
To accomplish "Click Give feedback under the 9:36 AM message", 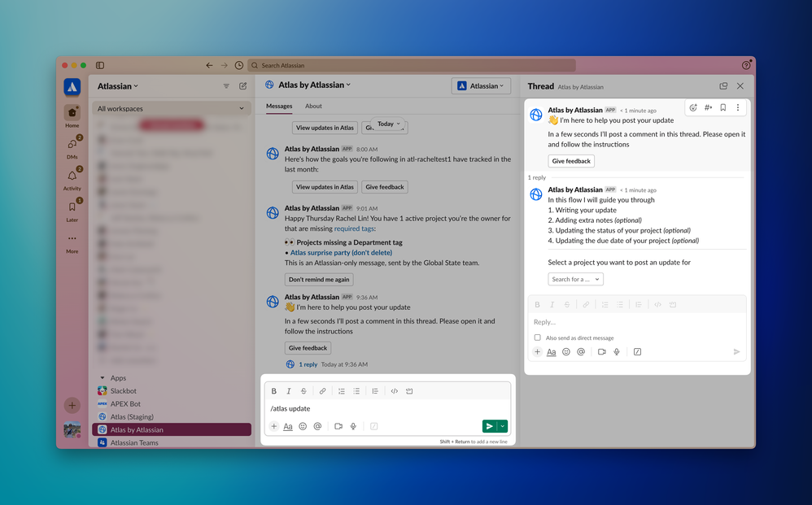I will (x=308, y=348).
